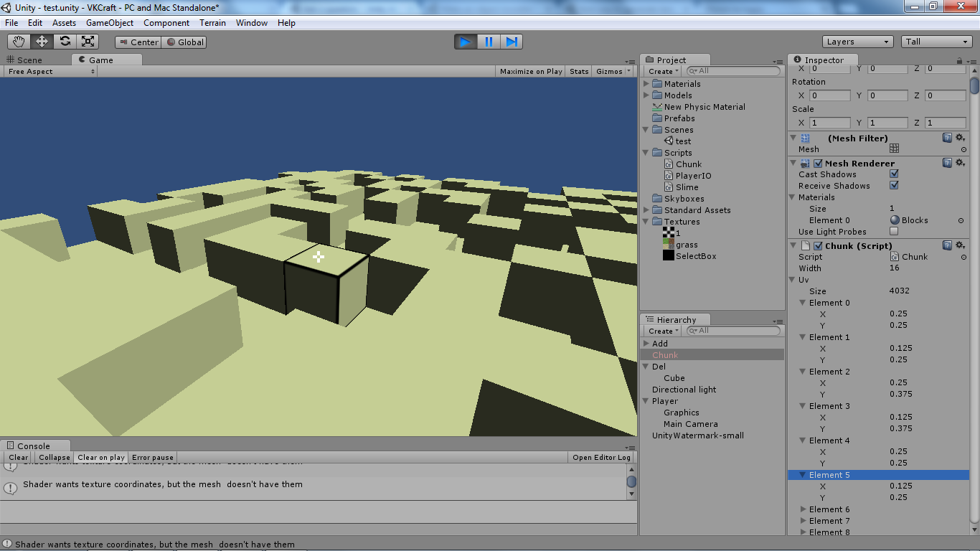Select the Scale tool
Viewport: 980px width, 551px height.
point(88,42)
